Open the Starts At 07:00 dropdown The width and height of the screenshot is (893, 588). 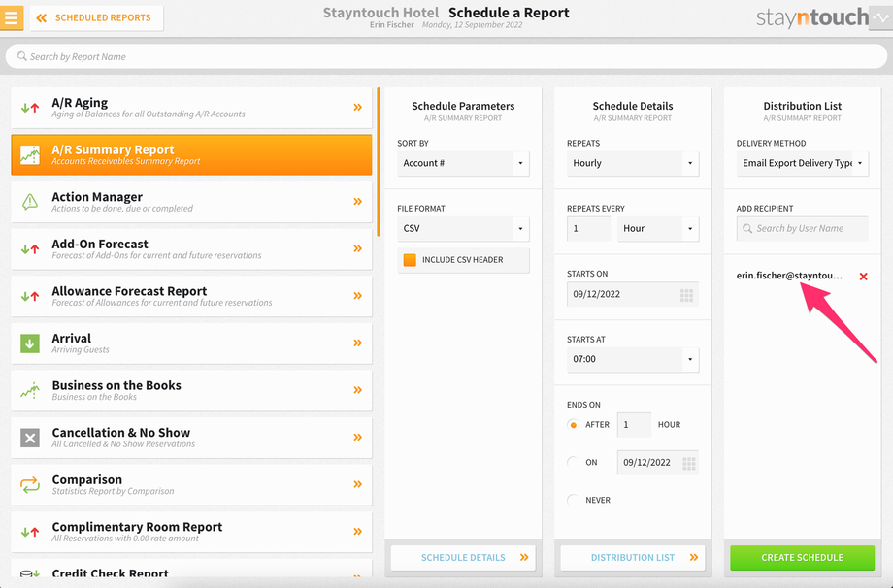[x=633, y=359]
